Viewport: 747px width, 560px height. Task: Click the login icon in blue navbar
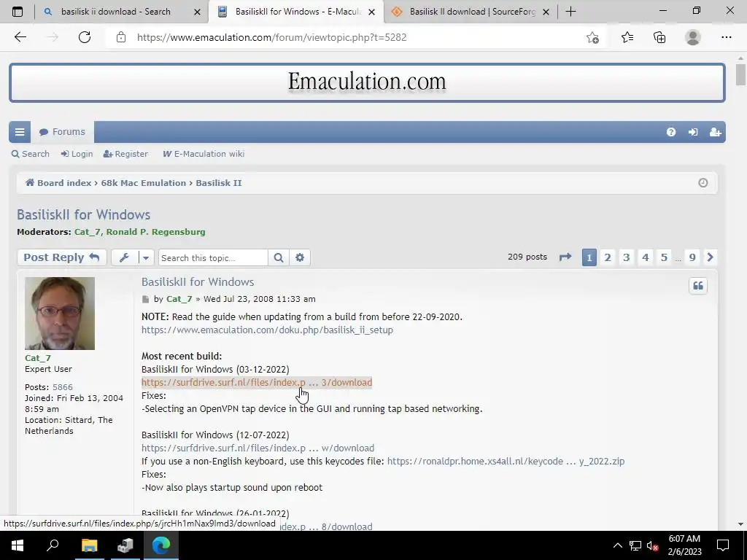pyautogui.click(x=693, y=132)
